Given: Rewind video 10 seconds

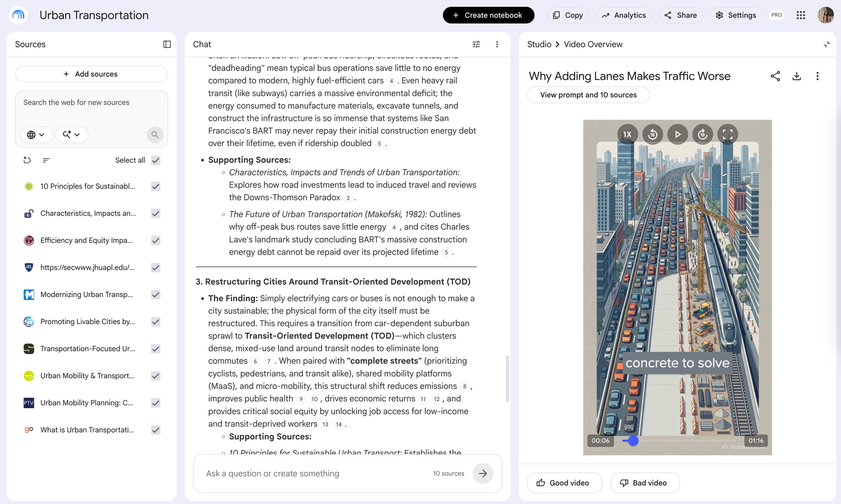Looking at the screenshot, I should coord(653,135).
